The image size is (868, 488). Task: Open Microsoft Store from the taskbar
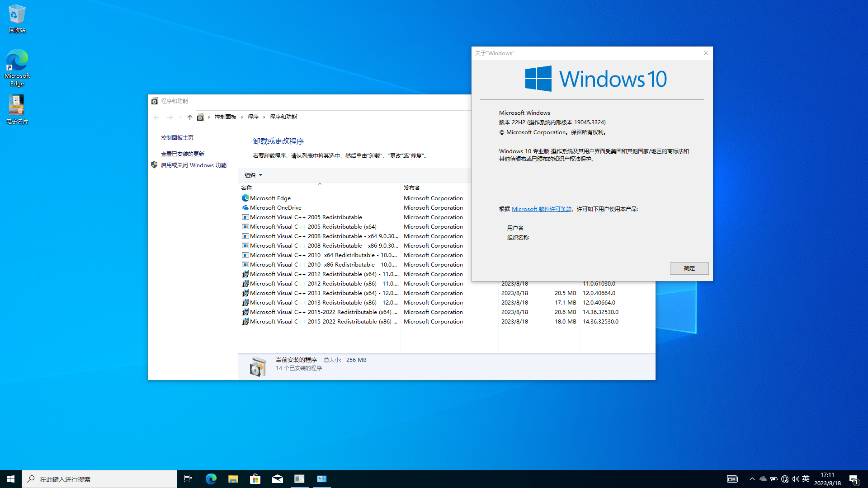tap(255, 479)
